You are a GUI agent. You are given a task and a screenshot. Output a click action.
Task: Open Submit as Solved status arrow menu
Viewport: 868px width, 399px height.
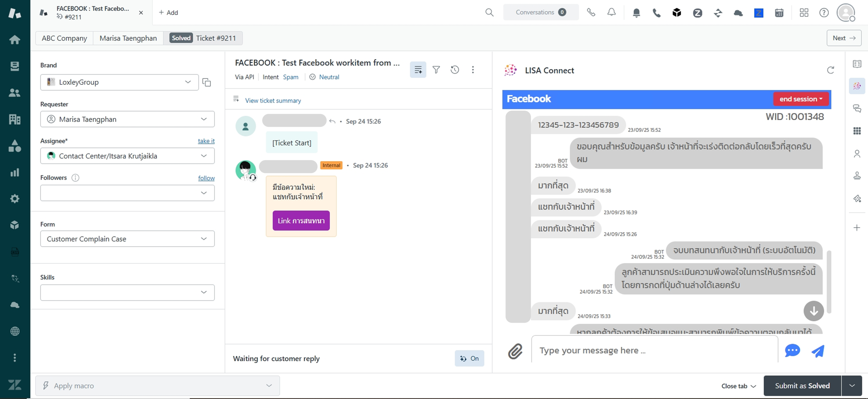coord(852,386)
